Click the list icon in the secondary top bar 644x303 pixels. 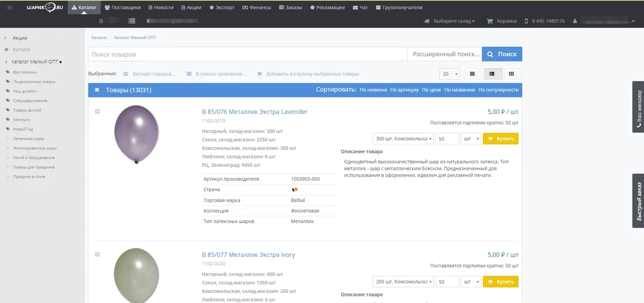tap(132, 21)
